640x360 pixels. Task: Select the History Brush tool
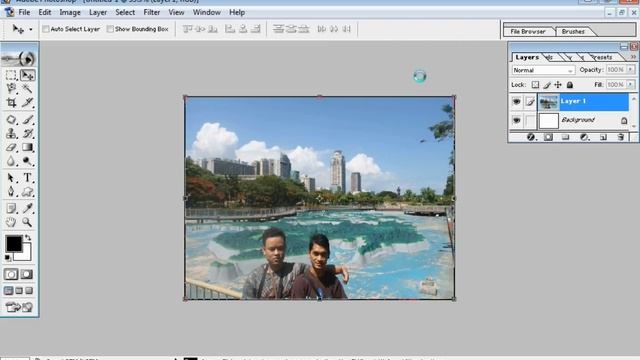(27, 133)
